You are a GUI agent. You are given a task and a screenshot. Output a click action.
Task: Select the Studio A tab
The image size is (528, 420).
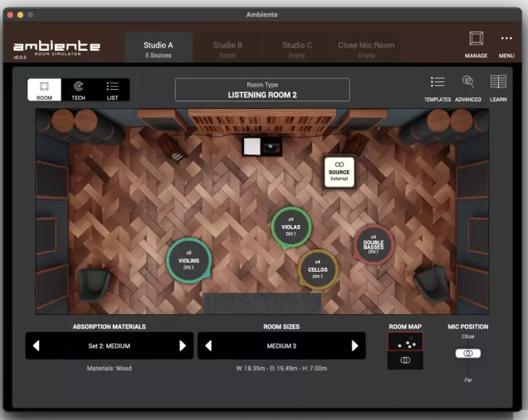158,48
